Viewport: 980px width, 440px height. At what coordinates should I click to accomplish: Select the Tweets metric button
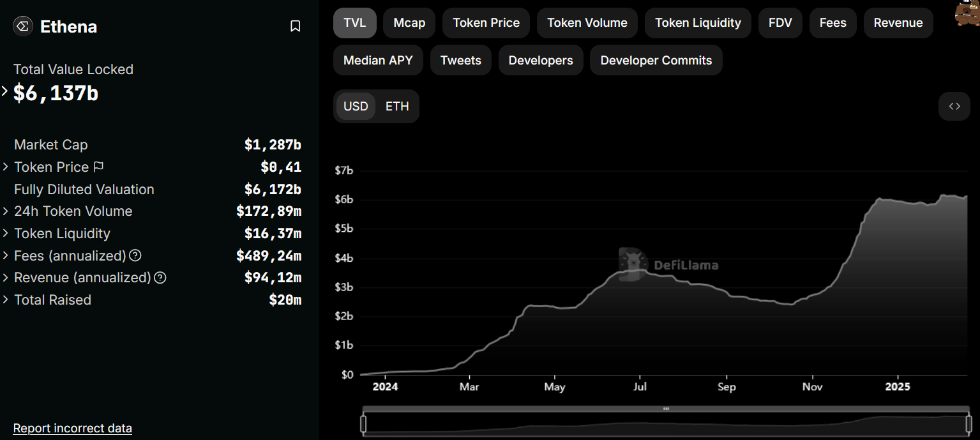pos(460,59)
